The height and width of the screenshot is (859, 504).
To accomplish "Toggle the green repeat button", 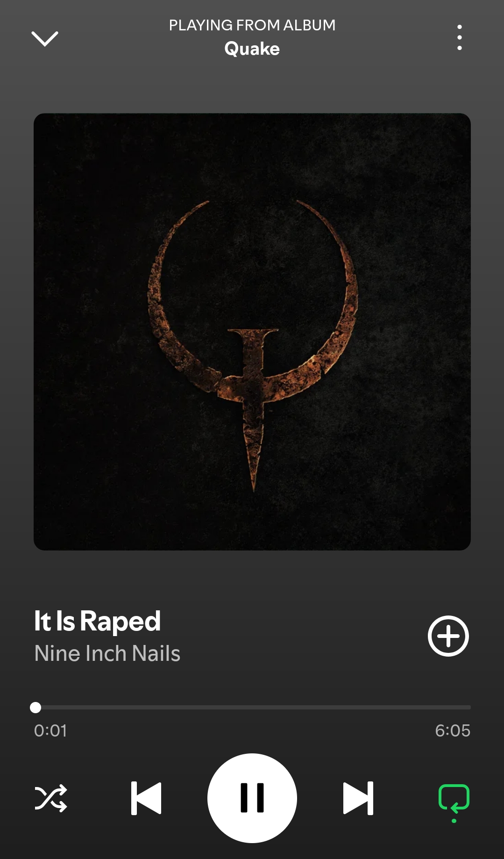I will pos(454,798).
